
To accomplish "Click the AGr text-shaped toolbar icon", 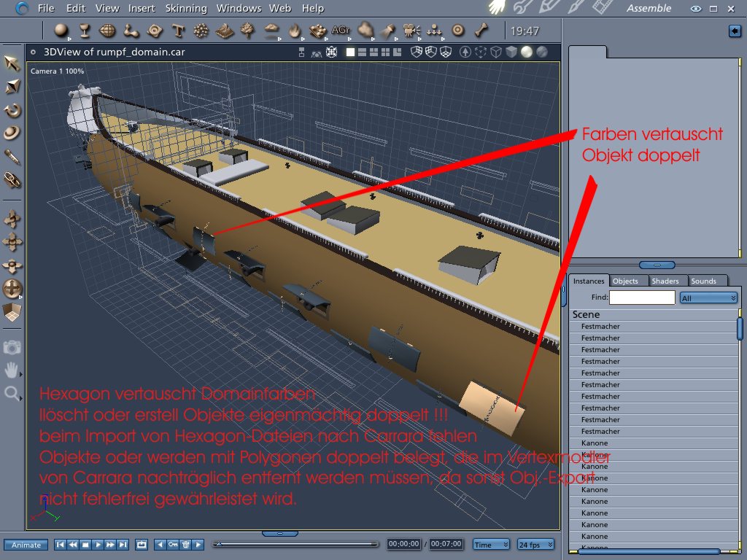I will 340,30.
